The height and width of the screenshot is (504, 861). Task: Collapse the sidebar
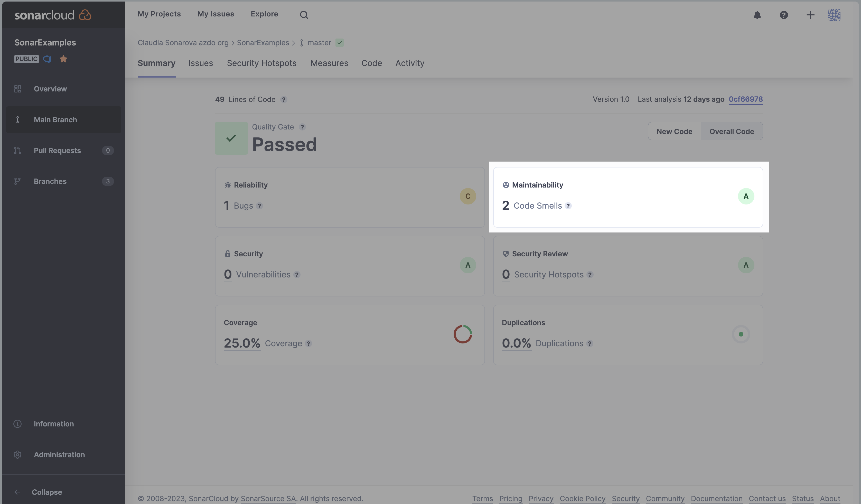(x=47, y=492)
